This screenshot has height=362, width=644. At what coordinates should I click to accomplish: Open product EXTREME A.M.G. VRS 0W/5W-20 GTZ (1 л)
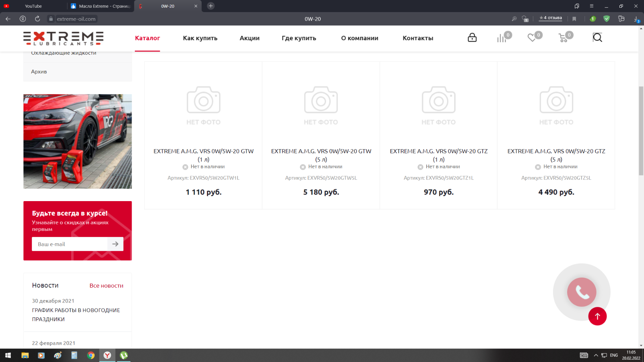click(439, 155)
